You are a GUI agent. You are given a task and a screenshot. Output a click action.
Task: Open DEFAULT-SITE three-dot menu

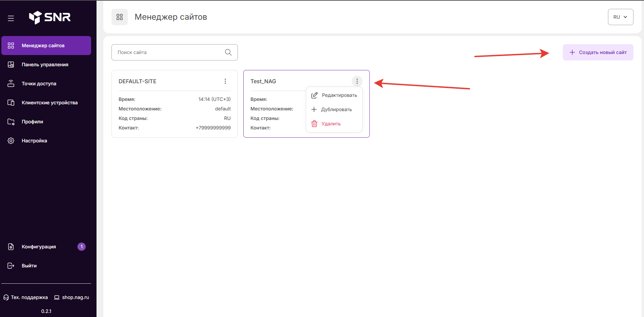225,81
